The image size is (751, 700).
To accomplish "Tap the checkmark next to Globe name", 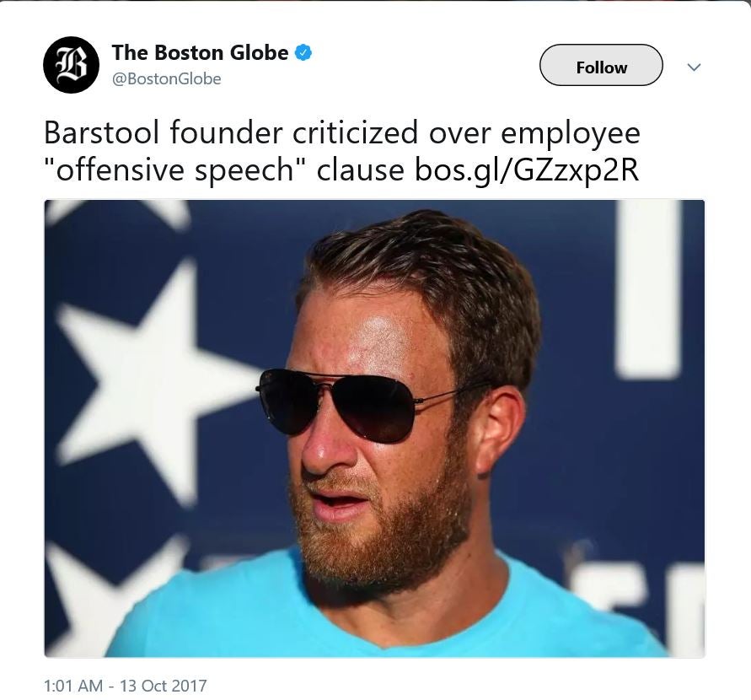I will pos(303,52).
